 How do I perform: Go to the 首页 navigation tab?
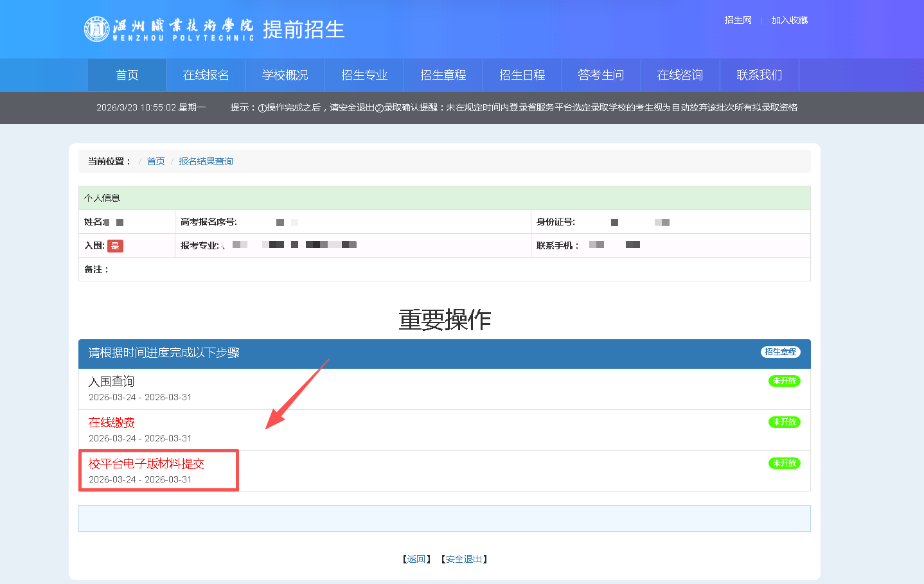(127, 75)
